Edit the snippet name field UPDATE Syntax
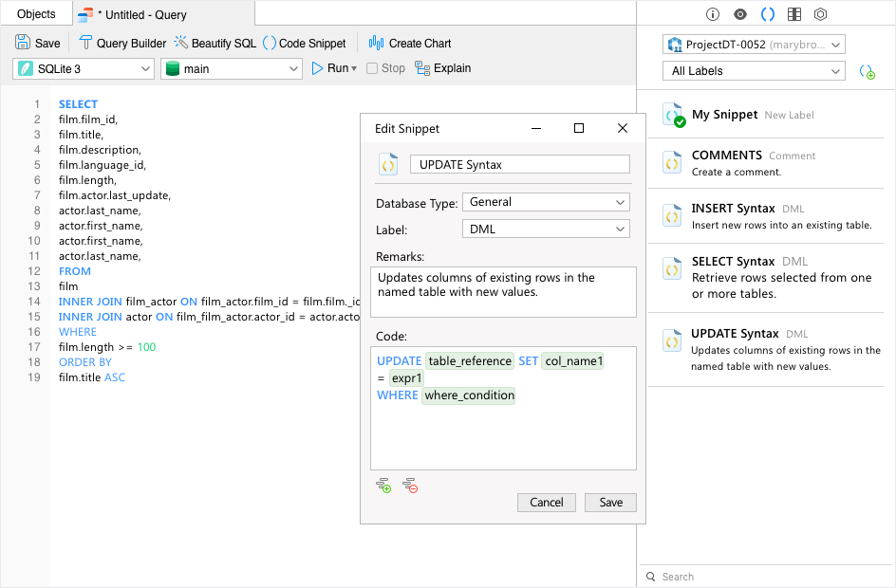Viewport: 896px width, 588px height. [x=520, y=164]
